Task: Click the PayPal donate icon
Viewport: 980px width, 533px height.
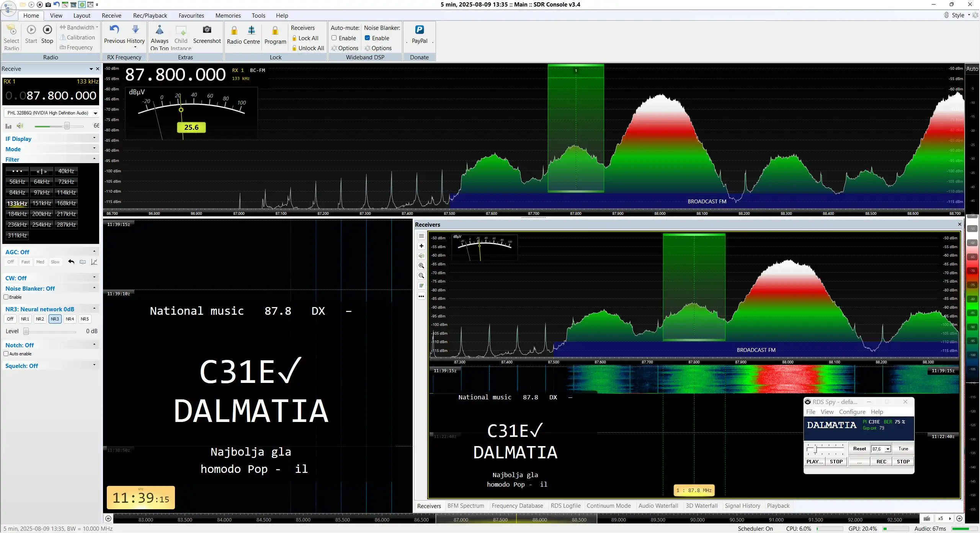Action: coord(419,29)
